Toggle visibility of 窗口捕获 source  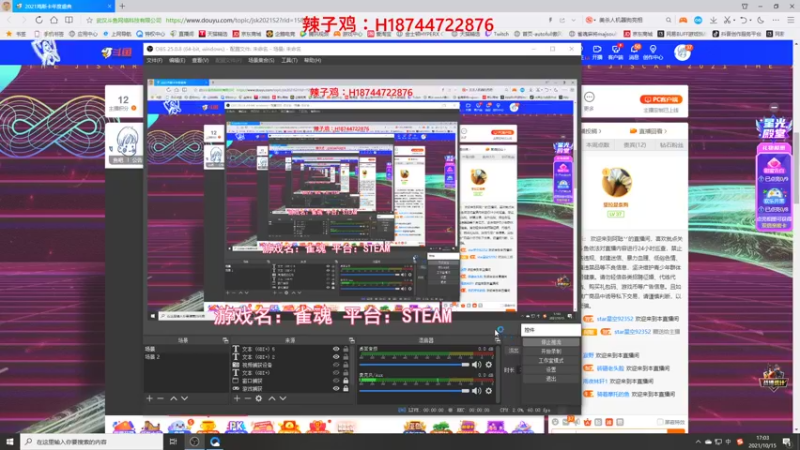click(336, 381)
